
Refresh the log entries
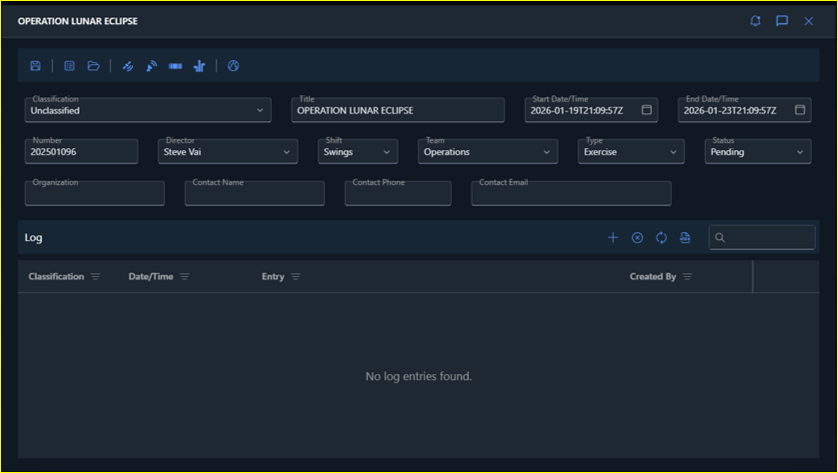click(661, 237)
